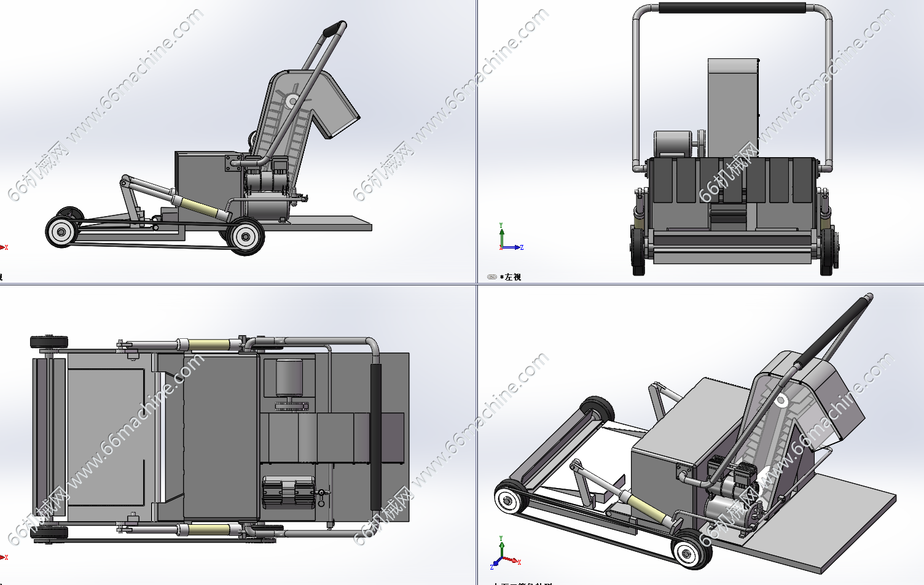Click the view link icon beside 左视
The image size is (924, 585).
[x=491, y=277]
